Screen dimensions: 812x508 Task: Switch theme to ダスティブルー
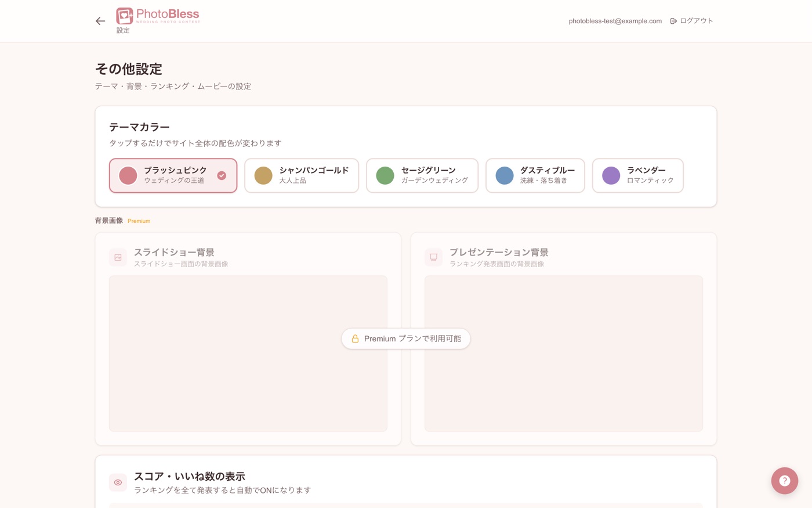coord(535,175)
